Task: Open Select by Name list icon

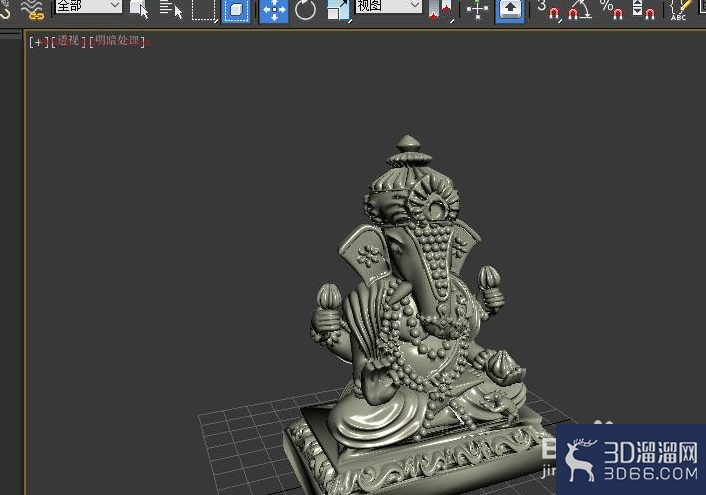Action: pyautogui.click(x=171, y=9)
